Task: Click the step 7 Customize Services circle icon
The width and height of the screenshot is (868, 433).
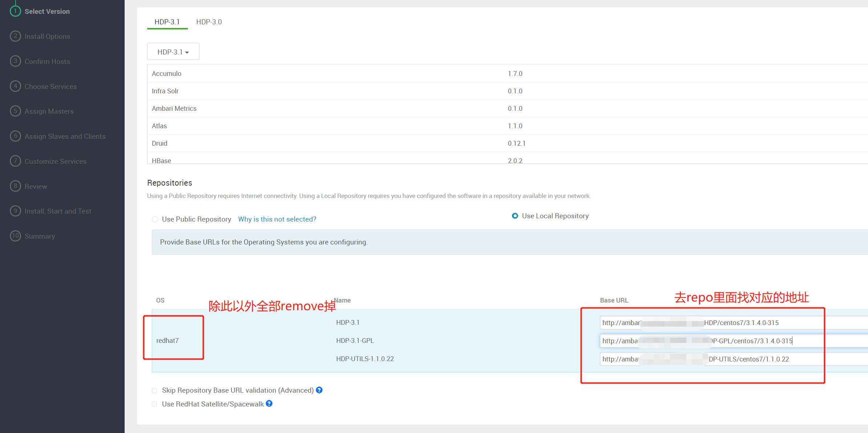Action: click(15, 161)
